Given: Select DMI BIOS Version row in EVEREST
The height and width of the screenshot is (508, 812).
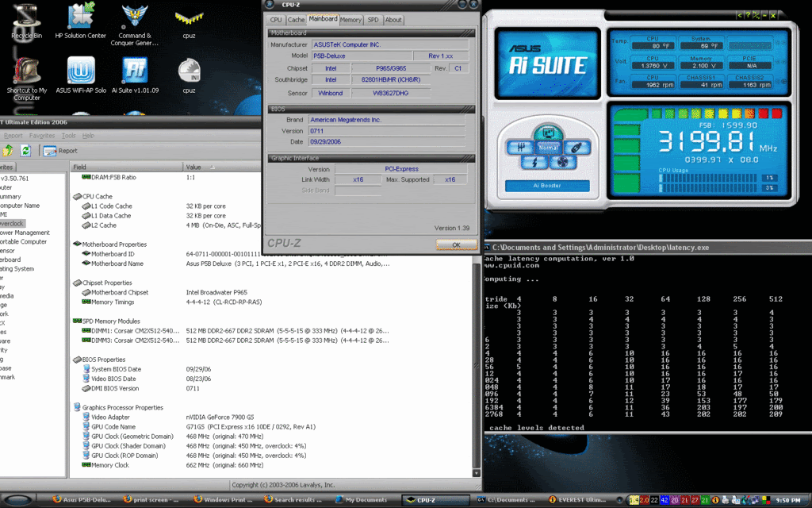Looking at the screenshot, I should 140,388.
